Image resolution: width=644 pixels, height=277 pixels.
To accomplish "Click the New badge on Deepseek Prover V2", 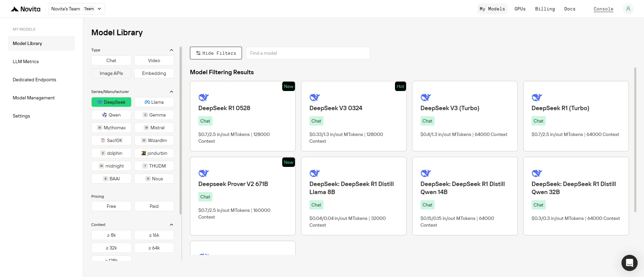I will coord(289,162).
